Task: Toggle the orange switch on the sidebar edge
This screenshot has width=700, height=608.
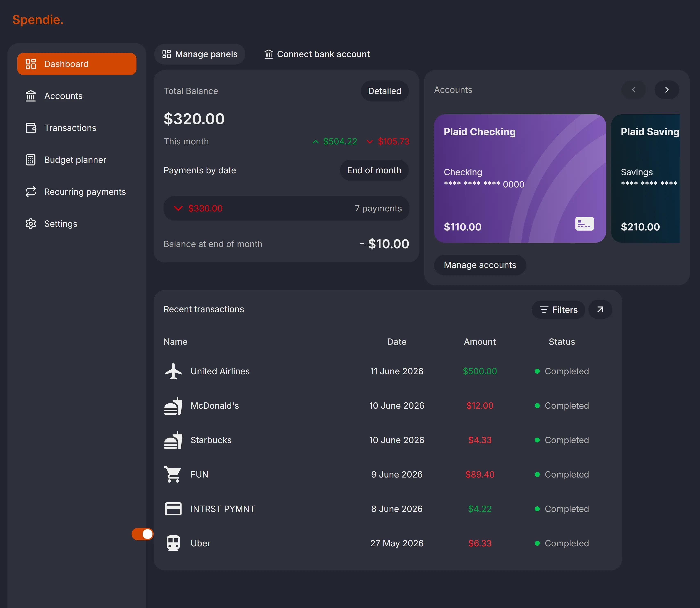Action: [x=142, y=534]
